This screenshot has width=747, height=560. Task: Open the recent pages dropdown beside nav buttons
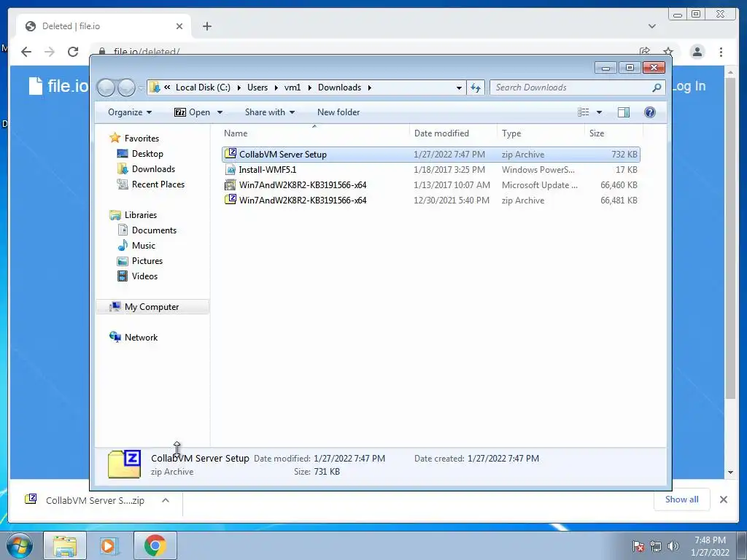pyautogui.click(x=141, y=88)
